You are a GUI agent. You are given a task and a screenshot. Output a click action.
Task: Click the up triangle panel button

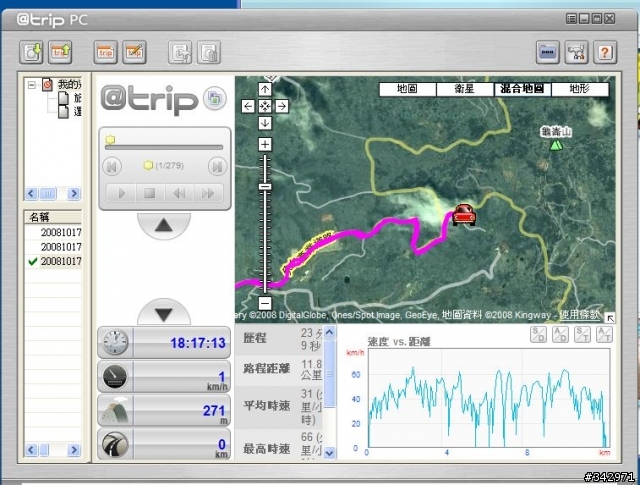[x=164, y=225]
